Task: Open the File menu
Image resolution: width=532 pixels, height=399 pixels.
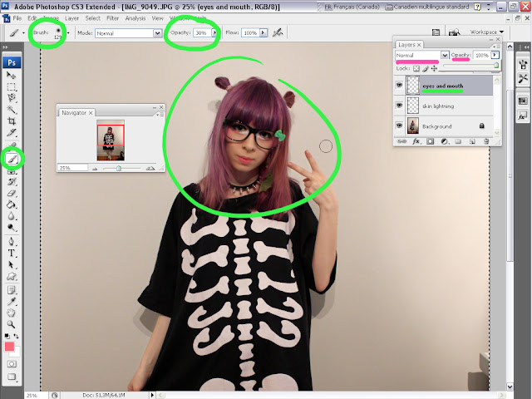Action: [x=17, y=18]
